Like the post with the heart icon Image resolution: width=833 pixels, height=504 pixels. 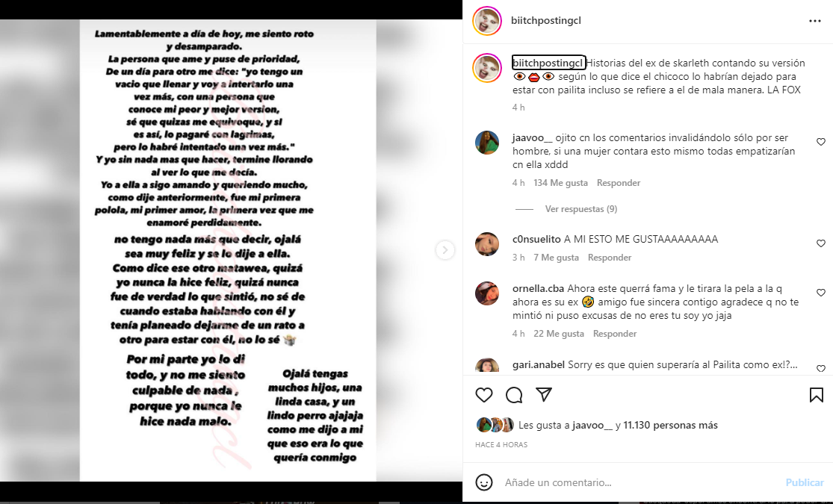[x=484, y=395]
